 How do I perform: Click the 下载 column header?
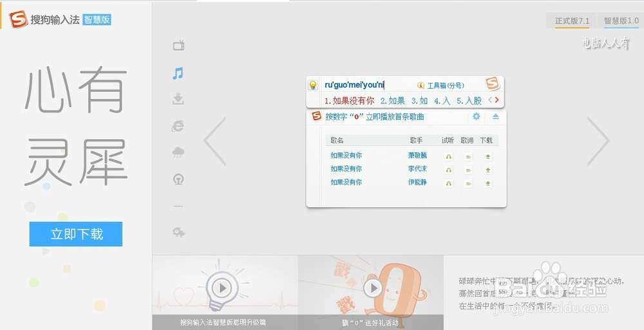pos(486,140)
